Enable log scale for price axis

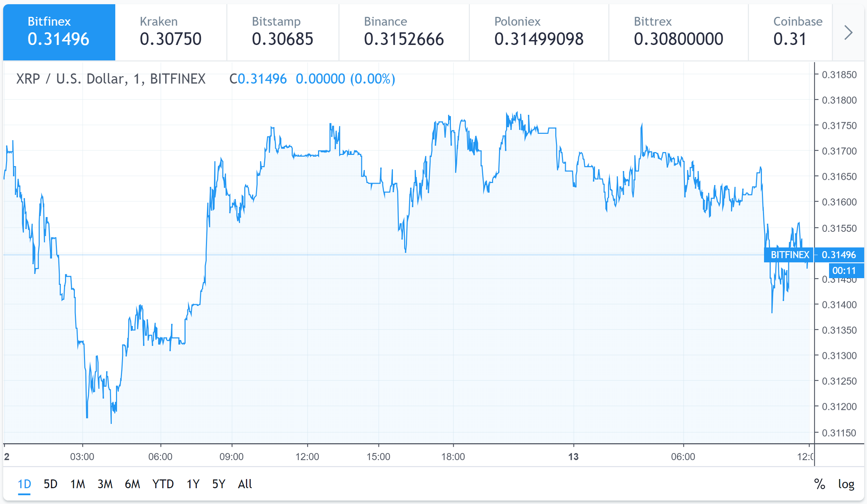(x=846, y=484)
